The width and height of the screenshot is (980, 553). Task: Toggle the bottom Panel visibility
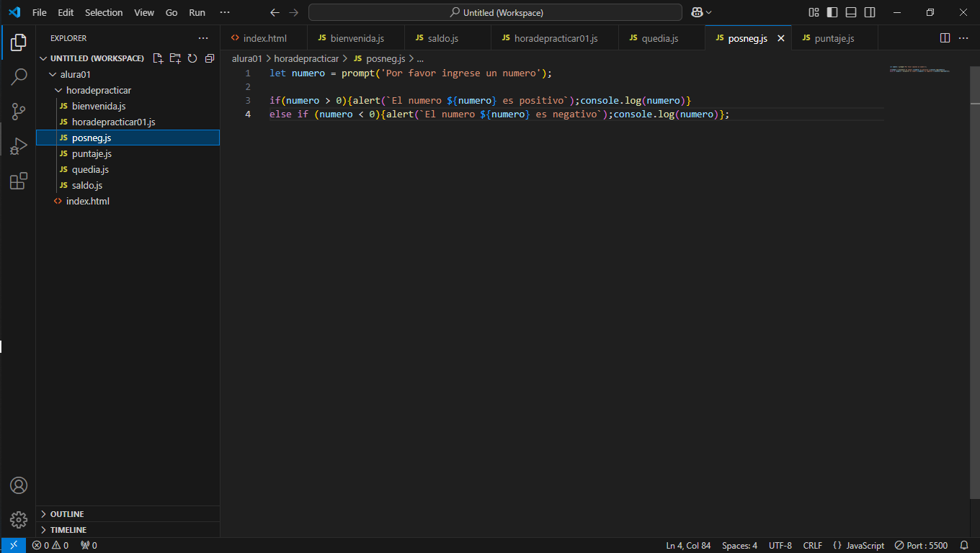click(x=851, y=12)
